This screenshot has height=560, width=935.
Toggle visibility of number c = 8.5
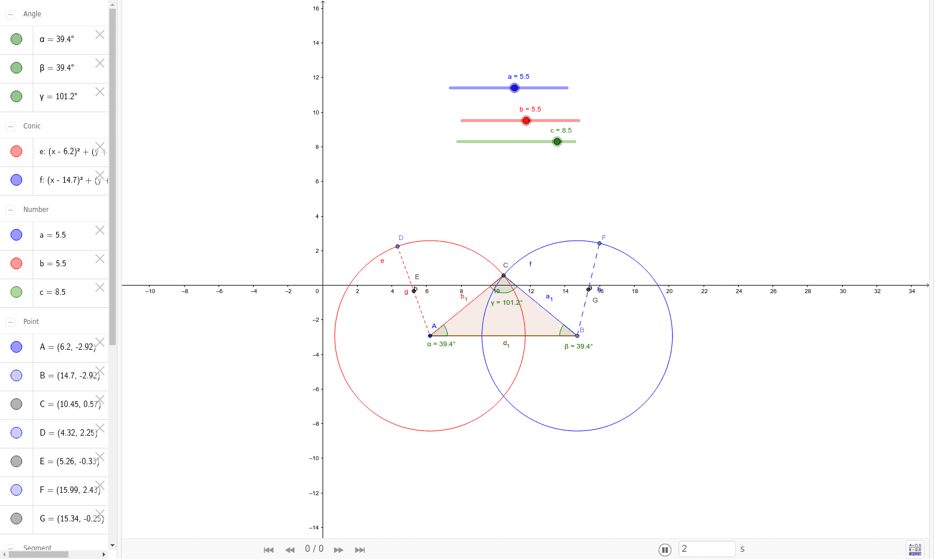click(x=16, y=292)
